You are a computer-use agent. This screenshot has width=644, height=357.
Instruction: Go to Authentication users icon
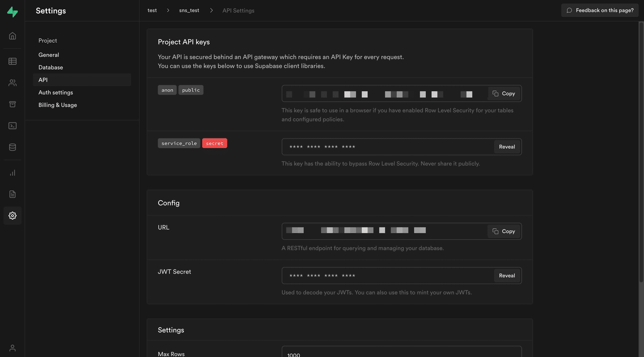[13, 83]
